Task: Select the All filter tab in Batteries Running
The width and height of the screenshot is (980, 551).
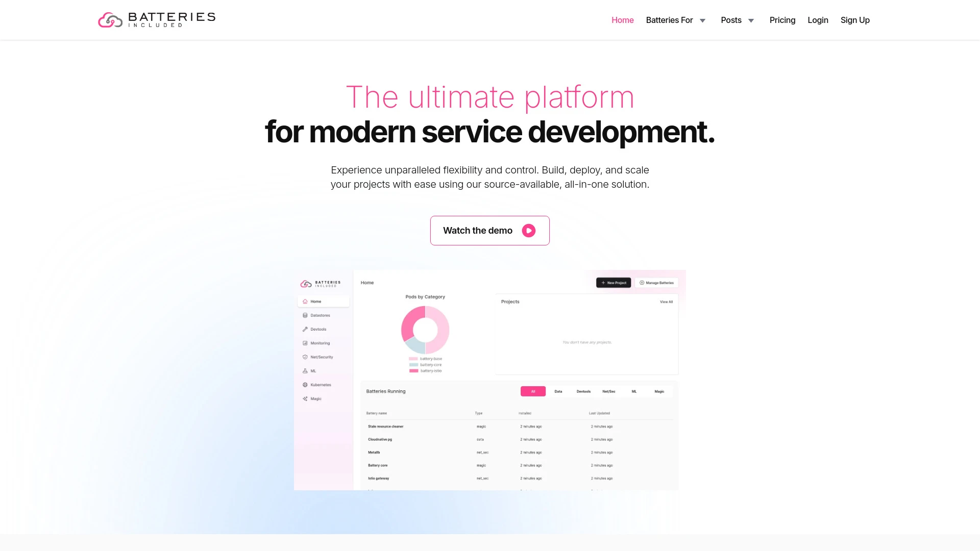Action: (533, 391)
